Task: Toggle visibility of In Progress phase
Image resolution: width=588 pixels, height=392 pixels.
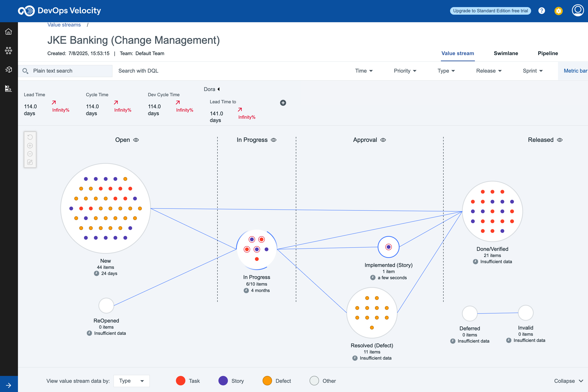Action: click(x=274, y=140)
